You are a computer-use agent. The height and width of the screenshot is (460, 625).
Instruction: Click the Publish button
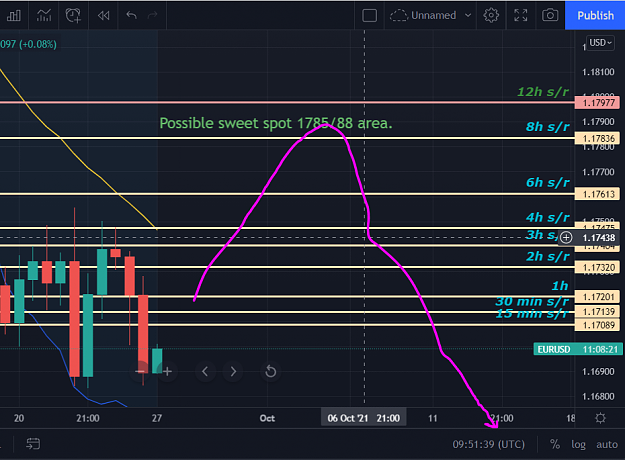[595, 16]
